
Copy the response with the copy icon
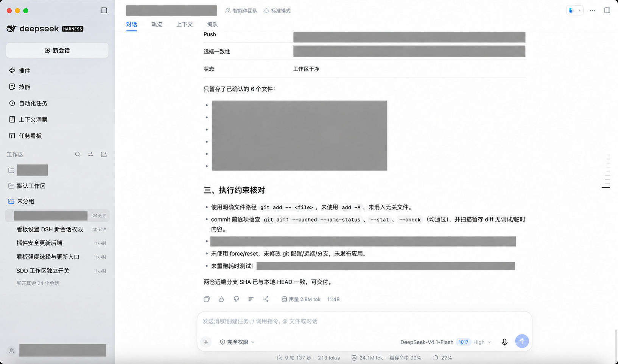coord(207,299)
